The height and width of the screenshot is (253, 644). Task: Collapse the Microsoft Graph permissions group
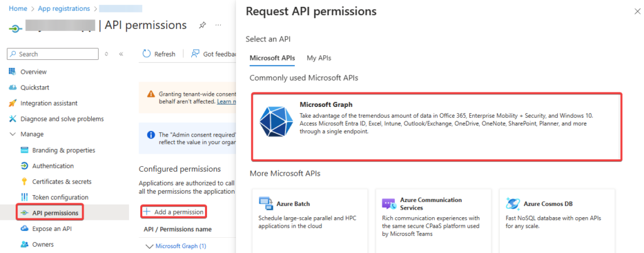click(x=150, y=246)
